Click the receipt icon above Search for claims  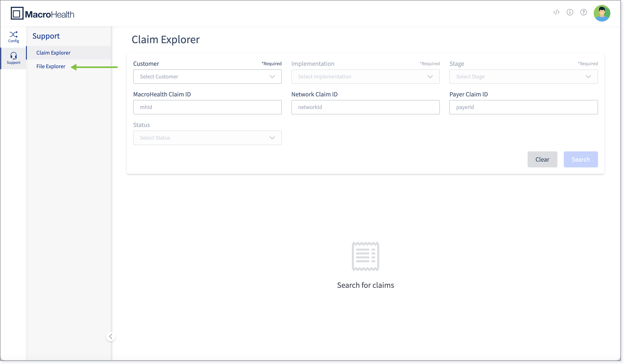(x=365, y=256)
